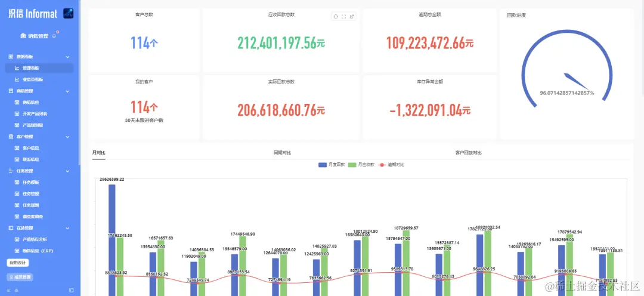The height and width of the screenshot is (296, 644).
Task: Click the value 212,401,197.56元
Action: click(281, 43)
